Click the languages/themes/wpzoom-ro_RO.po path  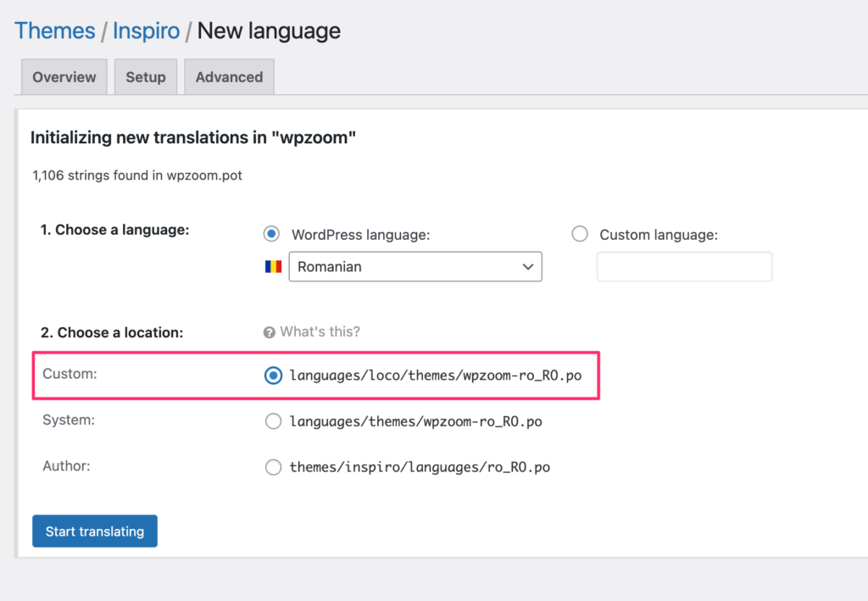pyautogui.click(x=415, y=421)
